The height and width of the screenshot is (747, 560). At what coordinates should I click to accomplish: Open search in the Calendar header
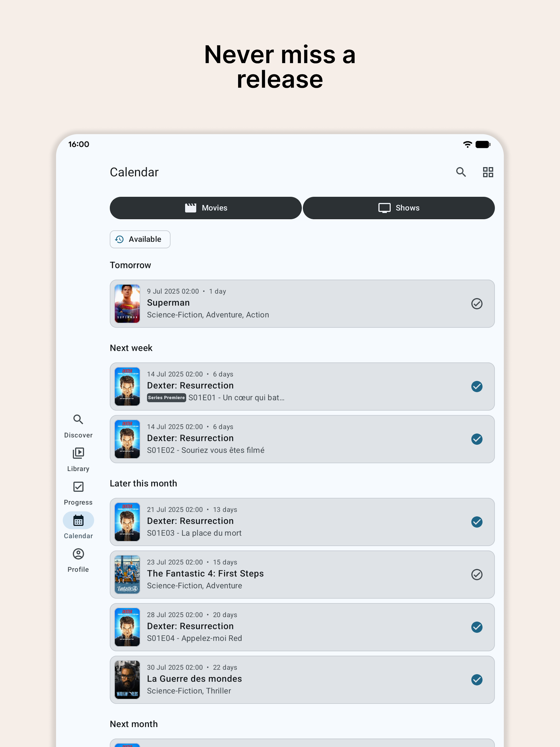pos(461,172)
